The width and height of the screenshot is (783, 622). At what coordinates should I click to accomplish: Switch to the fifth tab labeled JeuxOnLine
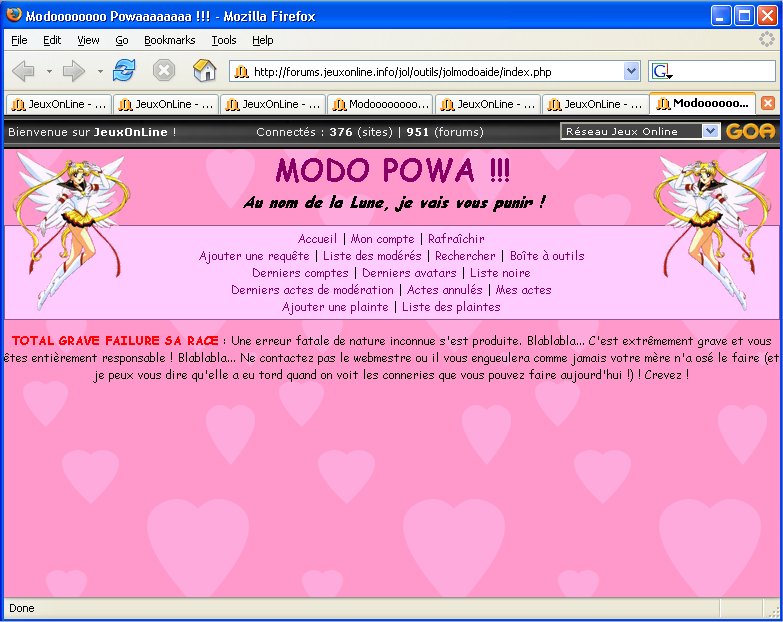[x=488, y=104]
